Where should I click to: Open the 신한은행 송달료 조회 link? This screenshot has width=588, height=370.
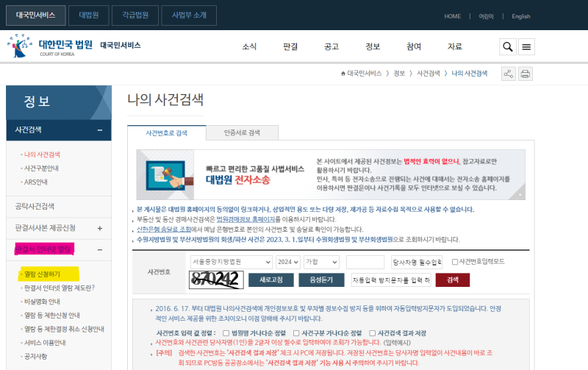(164, 230)
